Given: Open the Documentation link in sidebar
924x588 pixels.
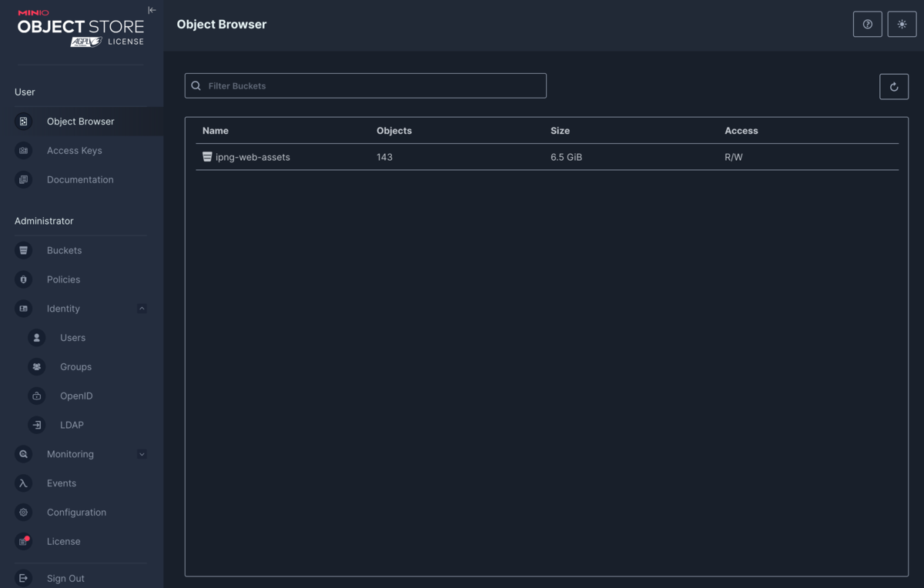Looking at the screenshot, I should [x=79, y=180].
